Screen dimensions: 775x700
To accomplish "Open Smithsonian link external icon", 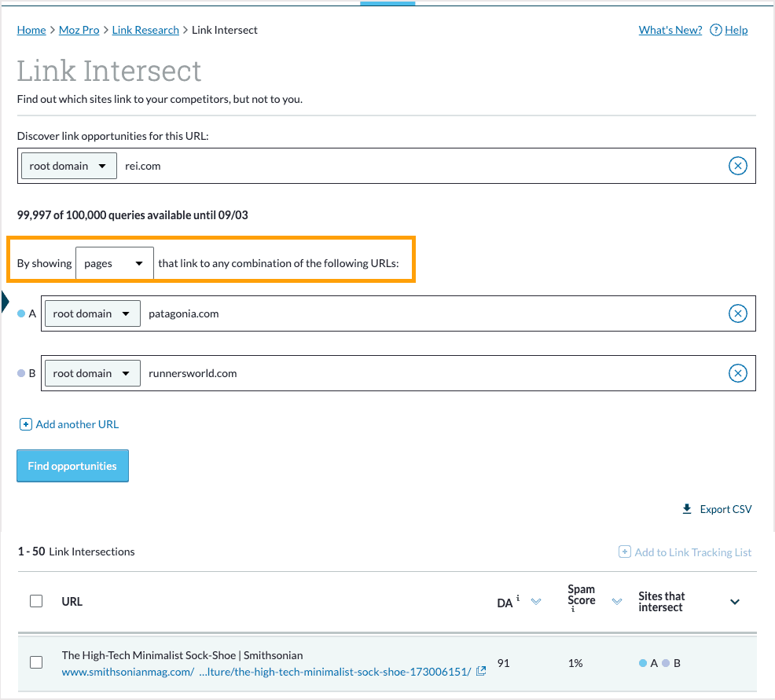I will 481,671.
